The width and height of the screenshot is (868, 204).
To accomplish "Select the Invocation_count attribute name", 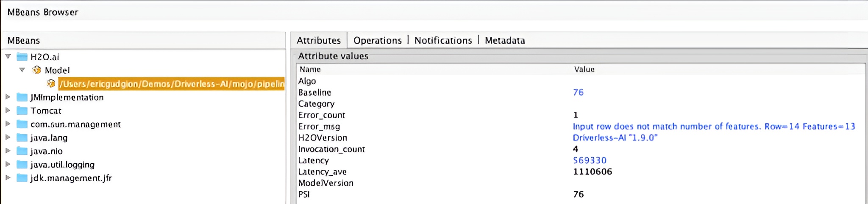I will coord(331,149).
